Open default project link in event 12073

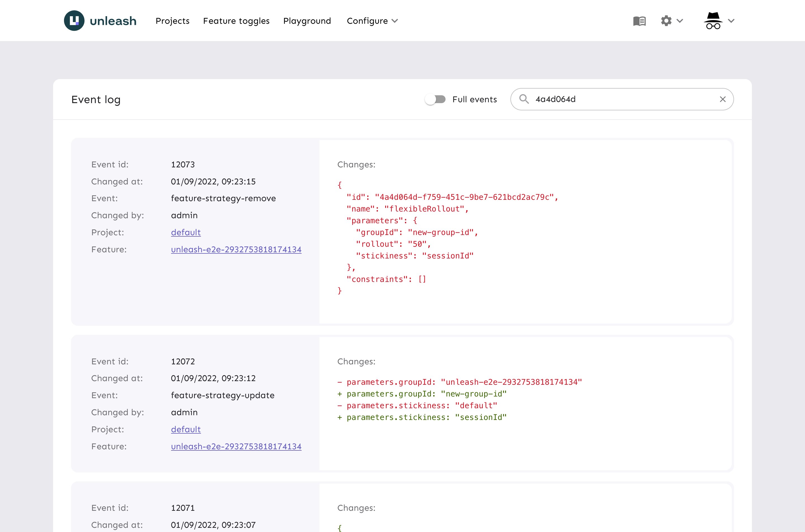(186, 232)
